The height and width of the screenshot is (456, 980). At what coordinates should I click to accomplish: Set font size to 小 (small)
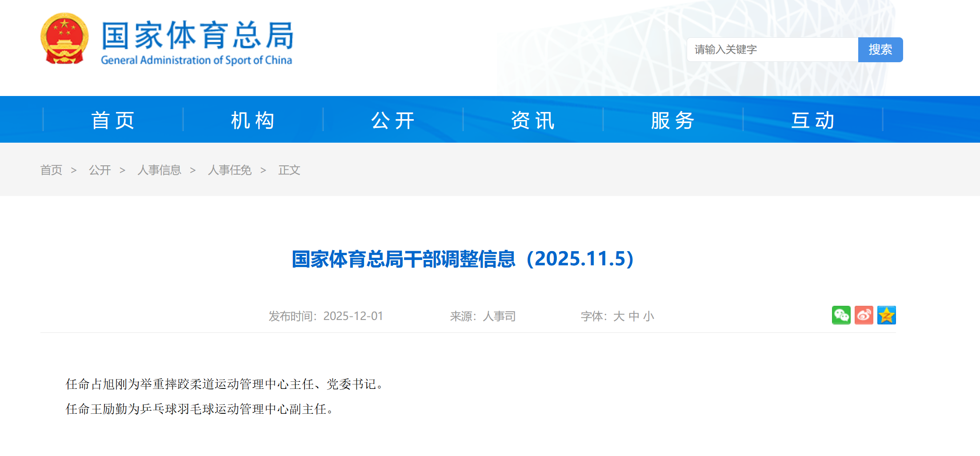click(x=649, y=316)
